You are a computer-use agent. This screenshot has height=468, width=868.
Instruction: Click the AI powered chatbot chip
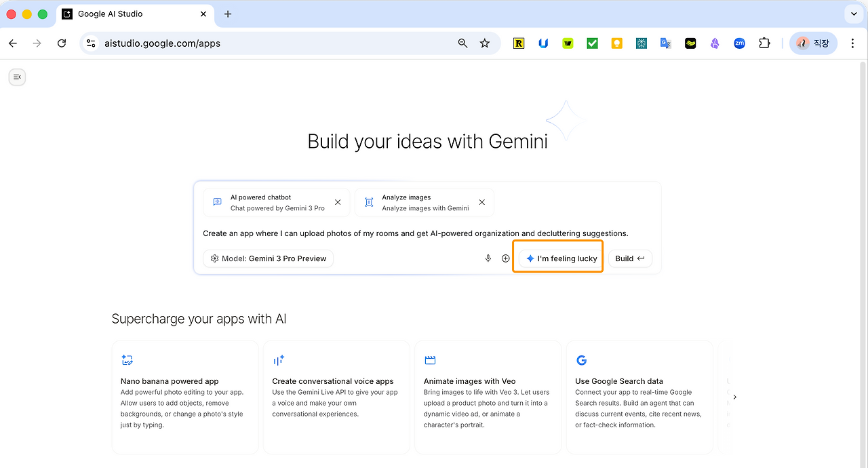(277, 202)
